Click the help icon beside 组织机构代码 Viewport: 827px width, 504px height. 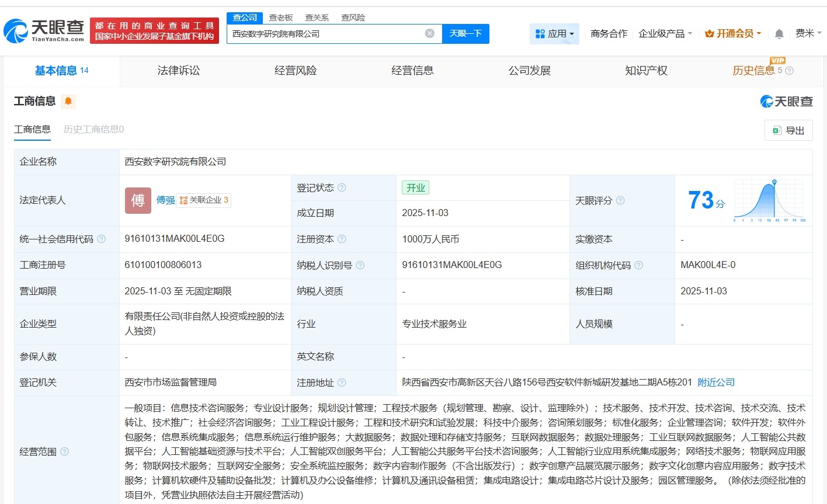coord(639,265)
